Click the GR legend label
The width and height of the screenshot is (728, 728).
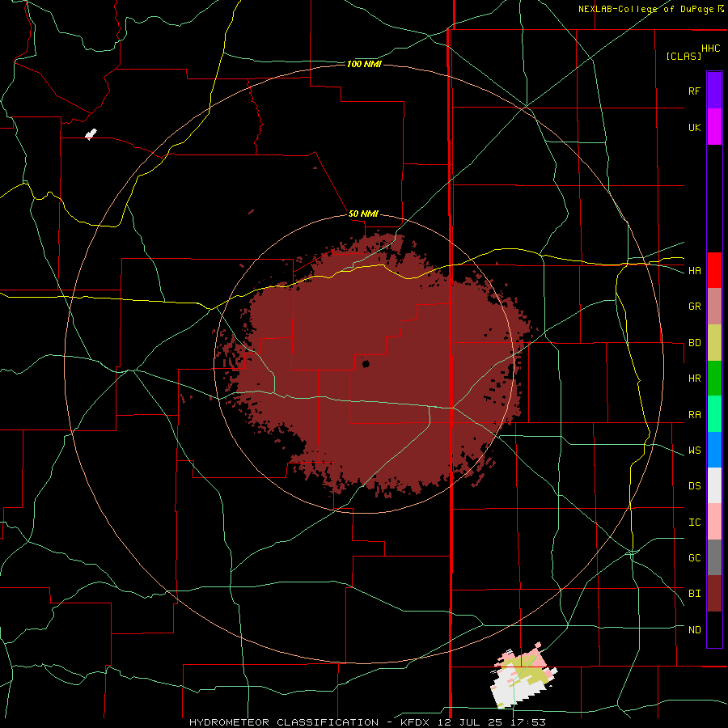pos(694,307)
